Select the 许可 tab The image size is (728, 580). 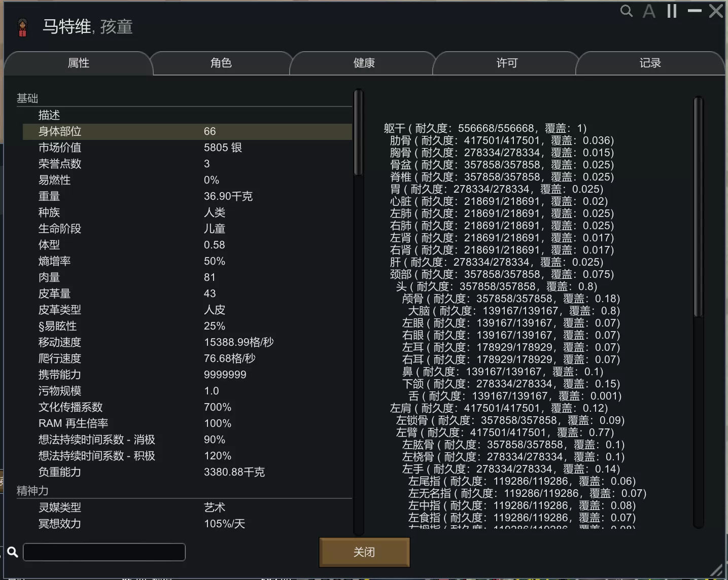(x=506, y=63)
